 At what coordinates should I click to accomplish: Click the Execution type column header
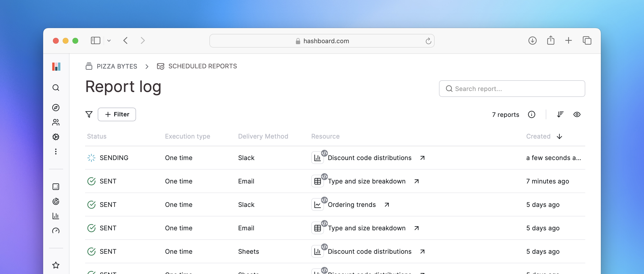tap(187, 136)
